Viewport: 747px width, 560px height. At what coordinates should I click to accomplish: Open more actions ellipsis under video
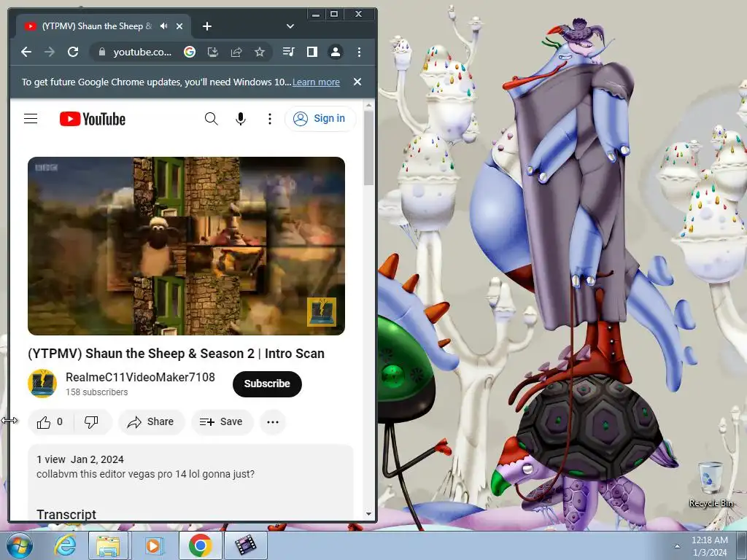pyautogui.click(x=273, y=422)
